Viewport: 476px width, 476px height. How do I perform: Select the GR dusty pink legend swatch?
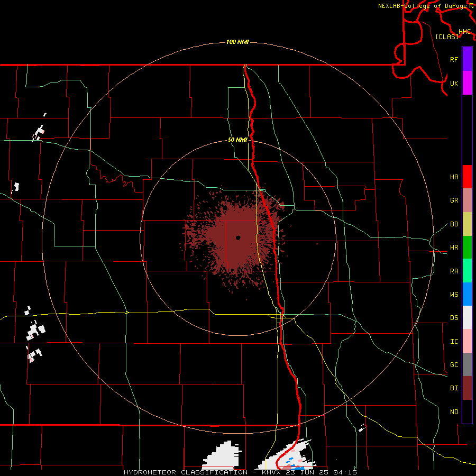(x=467, y=200)
